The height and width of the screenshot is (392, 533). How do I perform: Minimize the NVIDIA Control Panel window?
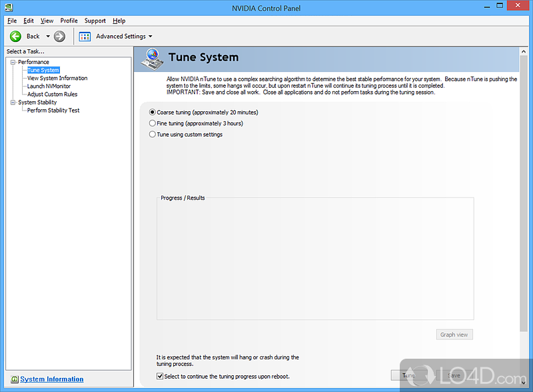coord(487,6)
